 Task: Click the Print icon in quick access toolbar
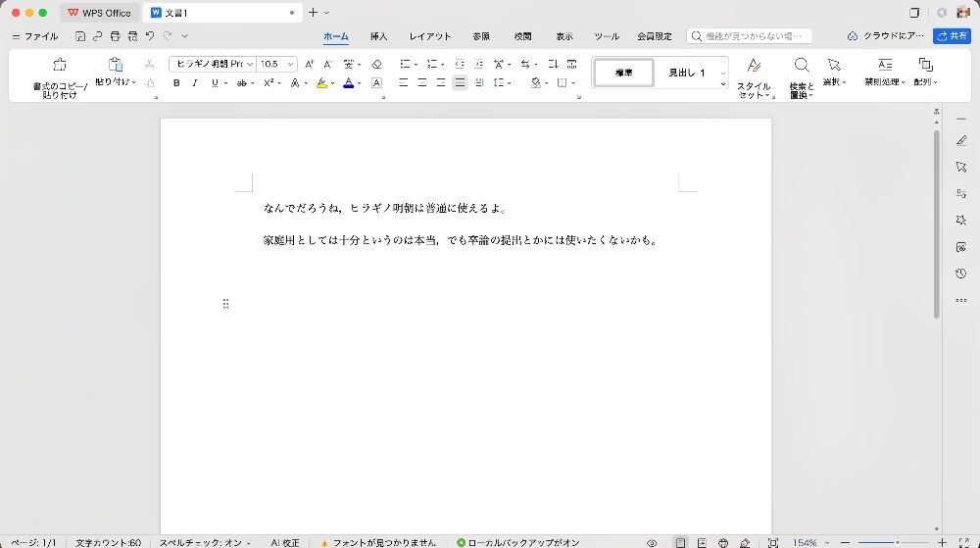pos(115,36)
